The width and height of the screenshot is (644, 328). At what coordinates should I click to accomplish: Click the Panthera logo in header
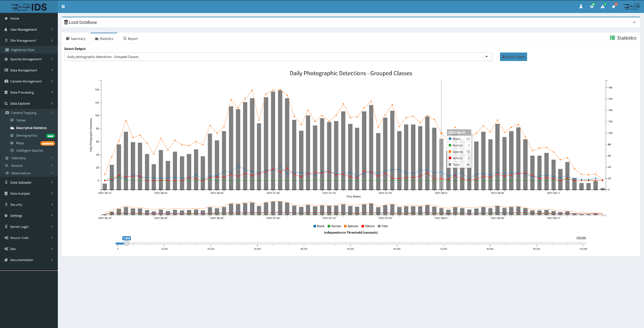click(x=631, y=6)
